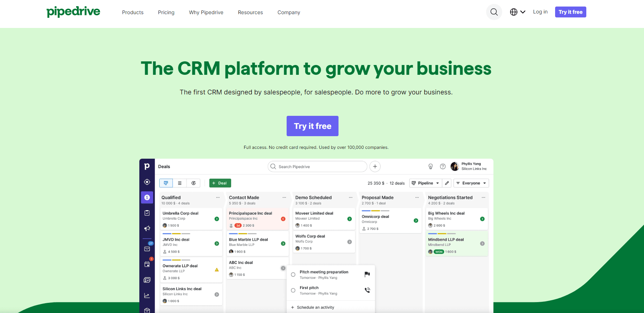
Task: Click the green add Deal button
Action: 220,183
